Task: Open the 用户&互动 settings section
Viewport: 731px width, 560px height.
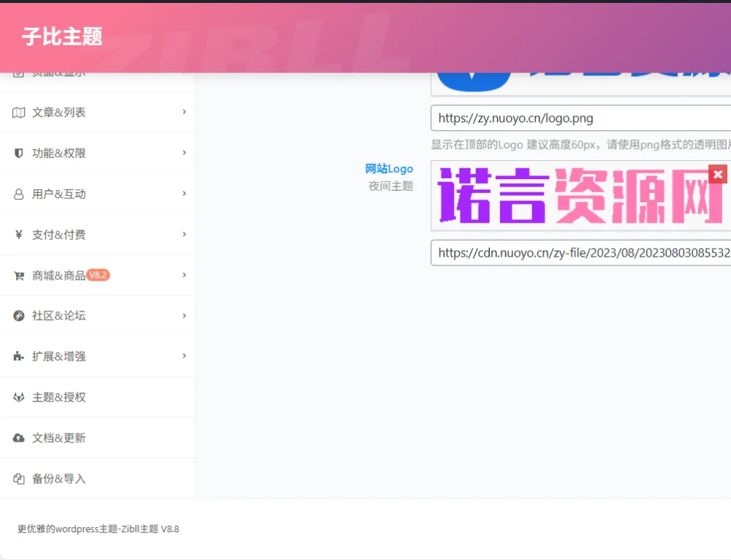Action: (97, 194)
